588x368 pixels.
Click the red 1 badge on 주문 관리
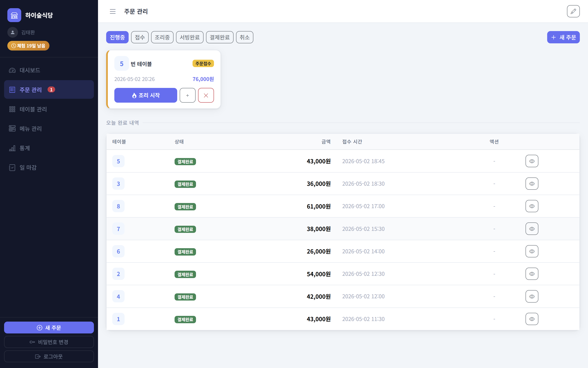[51, 90]
